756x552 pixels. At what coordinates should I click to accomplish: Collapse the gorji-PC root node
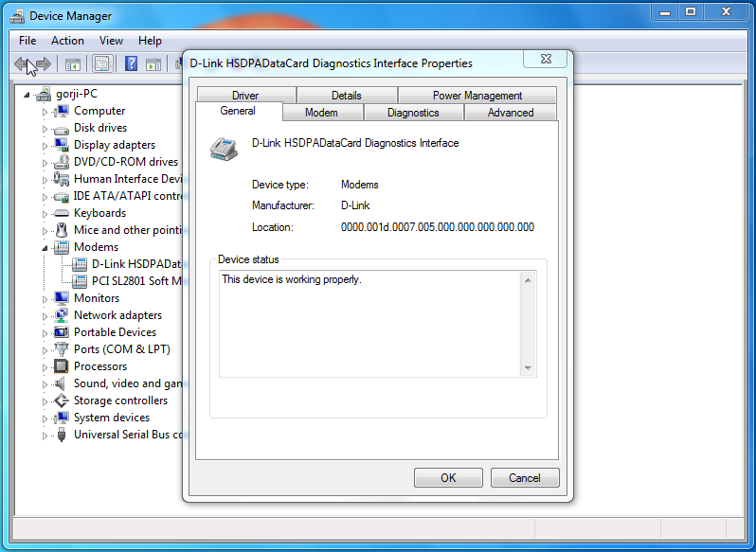coord(27,95)
